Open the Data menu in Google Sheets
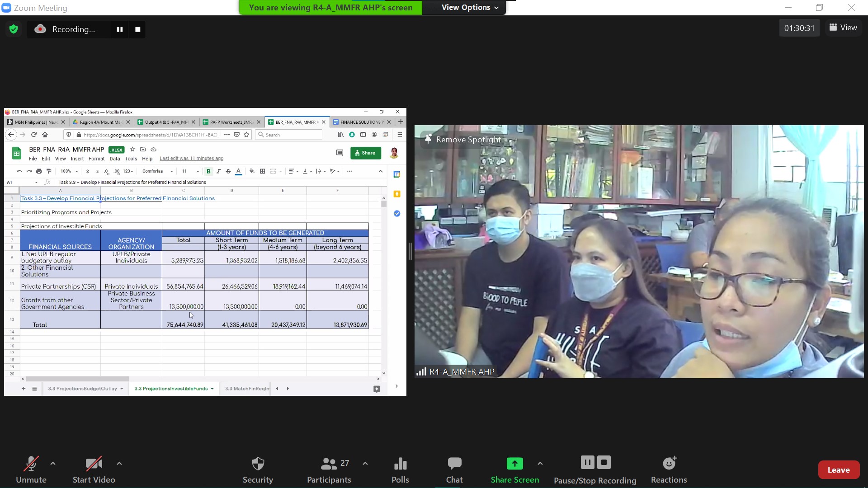Image resolution: width=868 pixels, height=488 pixels. pos(115,159)
